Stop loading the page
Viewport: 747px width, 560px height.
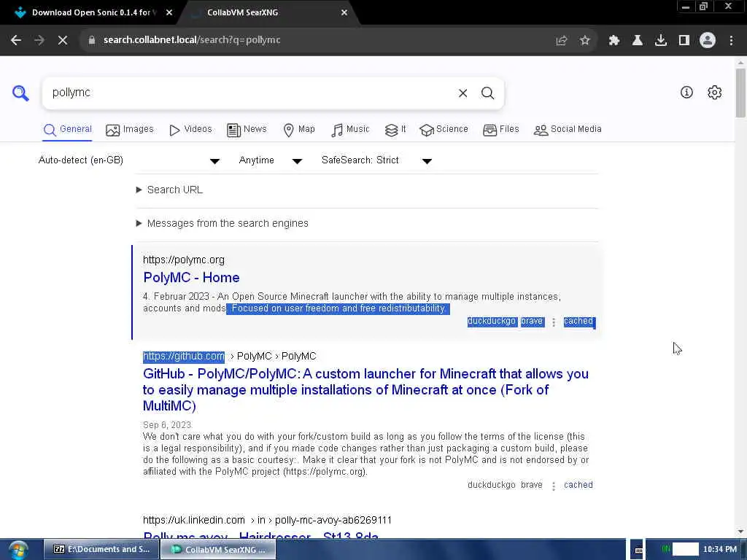(63, 40)
